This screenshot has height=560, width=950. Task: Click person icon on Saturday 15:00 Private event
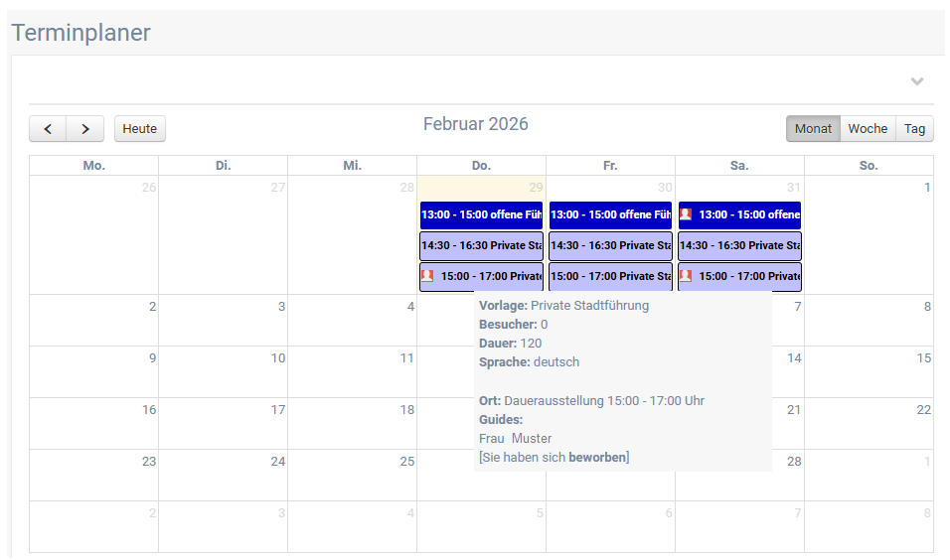(x=686, y=276)
